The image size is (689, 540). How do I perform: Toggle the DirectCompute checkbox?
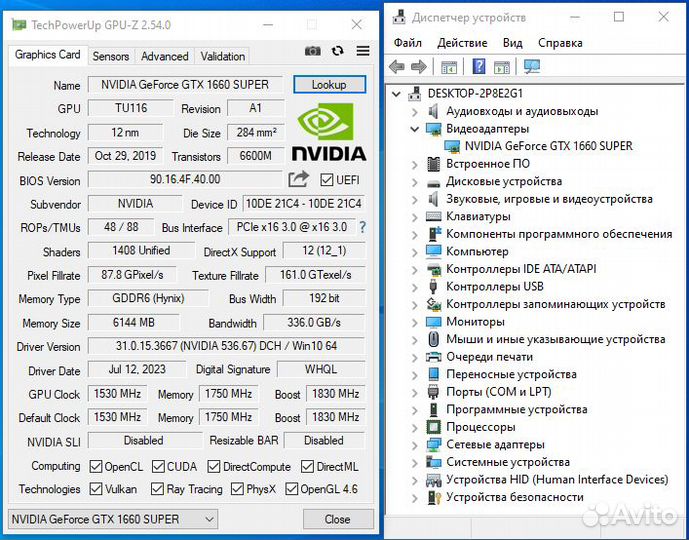214,466
